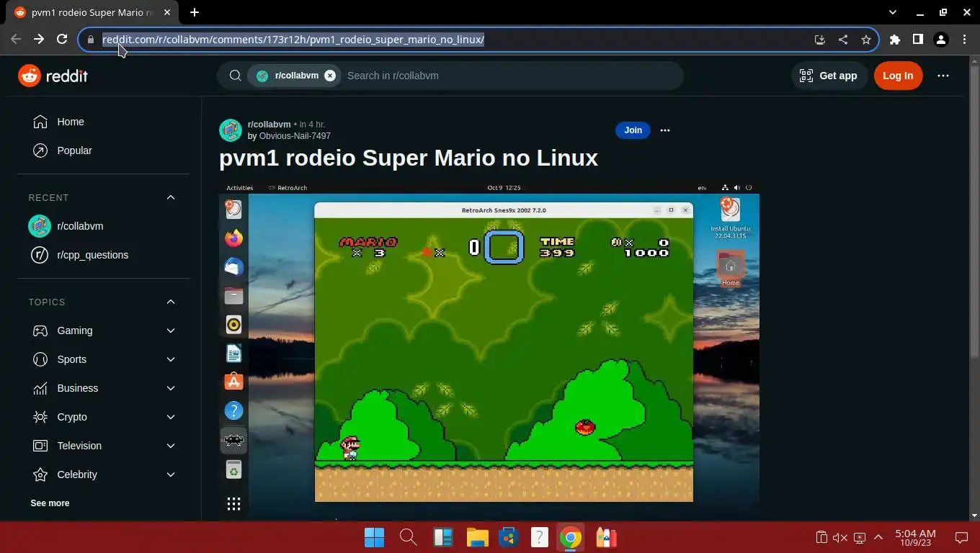
Task: Click the share icon in the address bar
Action: [x=843, y=40]
